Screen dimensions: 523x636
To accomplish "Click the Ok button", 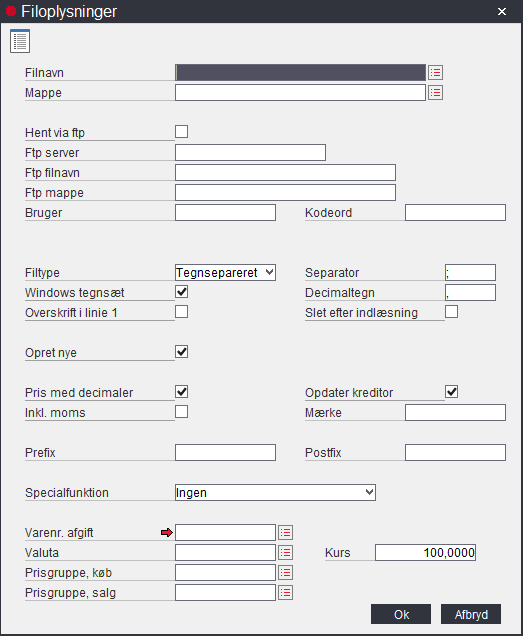I will [x=401, y=614].
